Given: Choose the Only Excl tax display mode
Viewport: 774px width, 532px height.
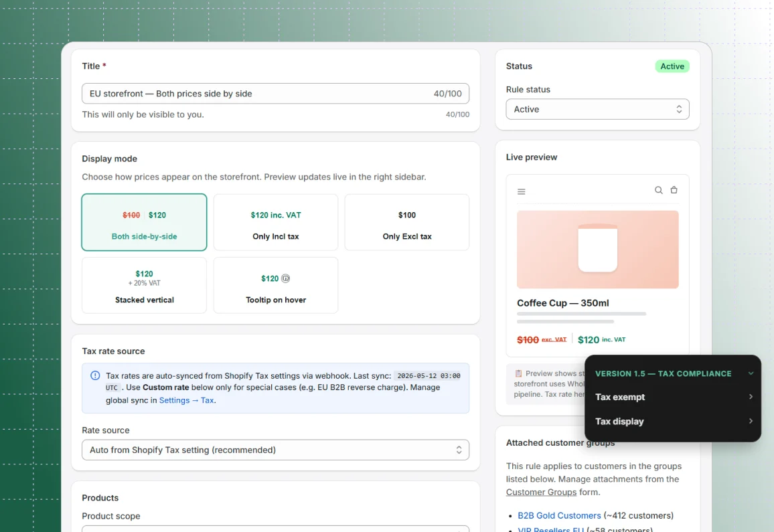Looking at the screenshot, I should tap(406, 222).
